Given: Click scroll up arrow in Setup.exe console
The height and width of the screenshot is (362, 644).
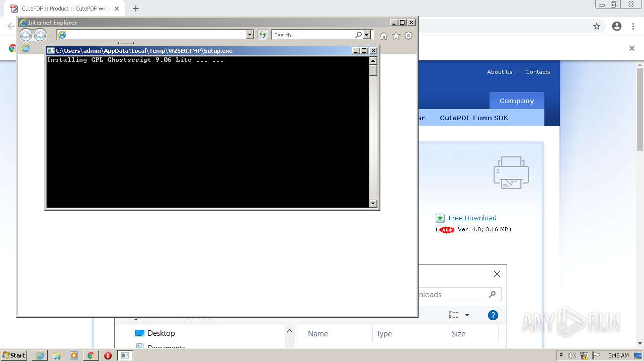Looking at the screenshot, I should [x=373, y=61].
